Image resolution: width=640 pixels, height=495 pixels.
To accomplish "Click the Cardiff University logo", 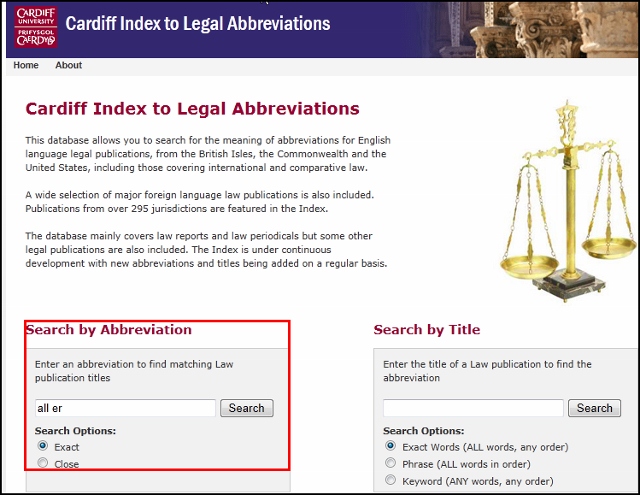I will pyautogui.click(x=36, y=27).
